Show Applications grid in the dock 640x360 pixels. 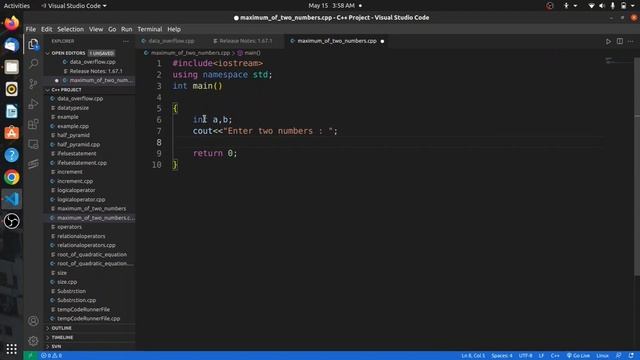[11, 349]
